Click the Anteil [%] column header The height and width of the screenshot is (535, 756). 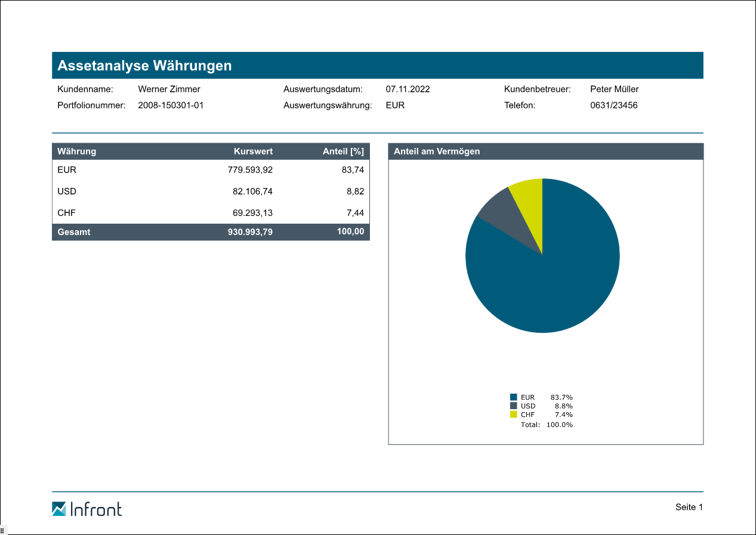coord(343,151)
